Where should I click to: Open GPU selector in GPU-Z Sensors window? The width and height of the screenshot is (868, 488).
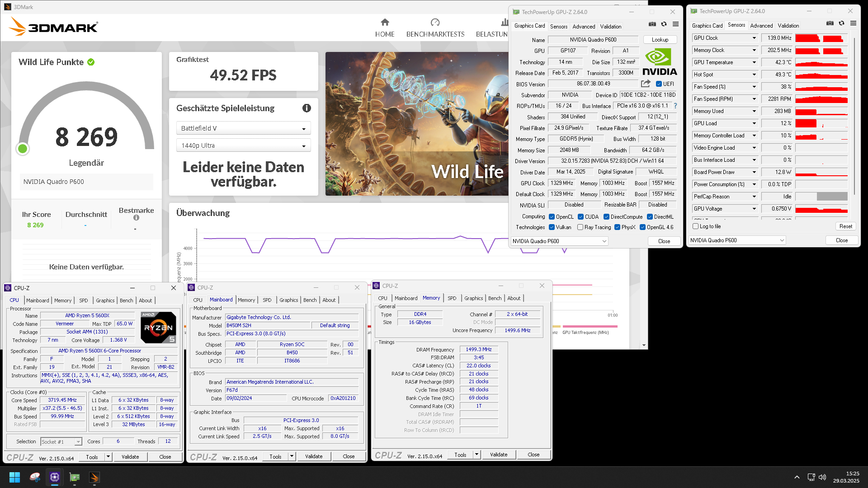tap(737, 240)
